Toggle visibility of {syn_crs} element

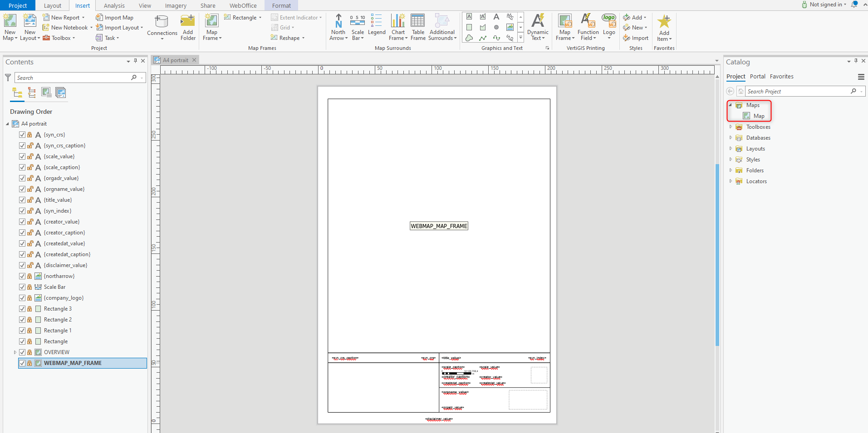tap(22, 135)
